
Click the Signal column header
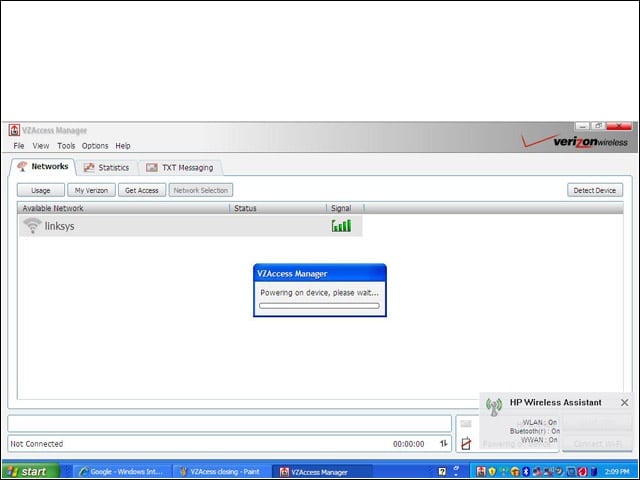point(345,208)
